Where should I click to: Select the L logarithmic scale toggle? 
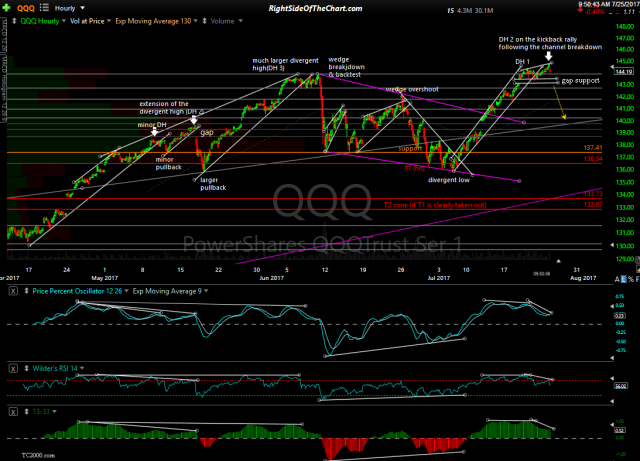(x=623, y=279)
